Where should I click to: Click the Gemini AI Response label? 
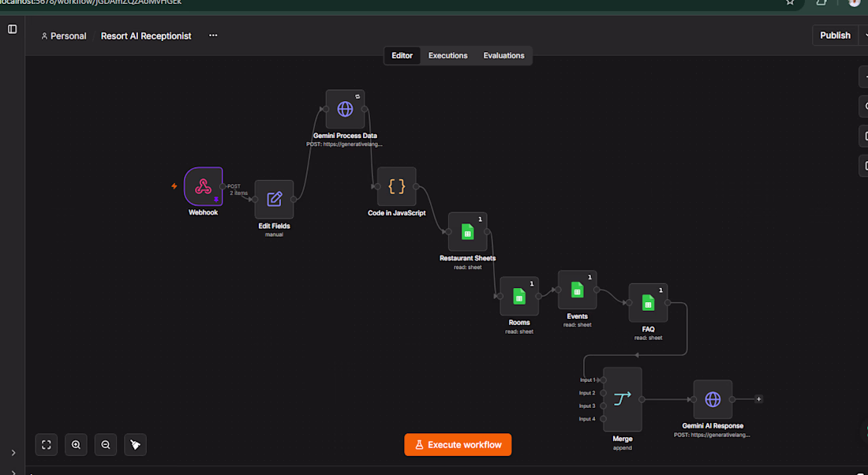click(x=713, y=426)
